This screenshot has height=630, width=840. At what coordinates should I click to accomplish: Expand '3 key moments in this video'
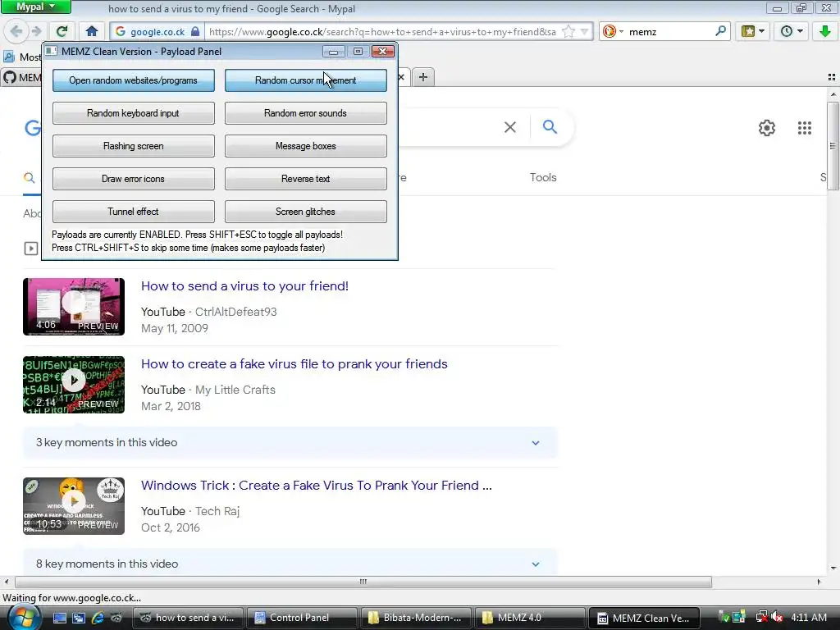pos(290,442)
